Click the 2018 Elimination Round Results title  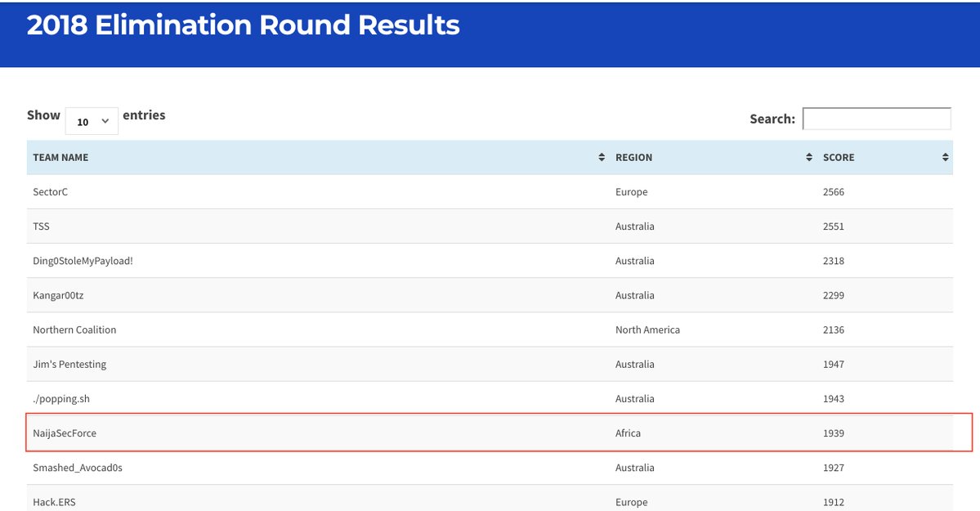point(242,25)
